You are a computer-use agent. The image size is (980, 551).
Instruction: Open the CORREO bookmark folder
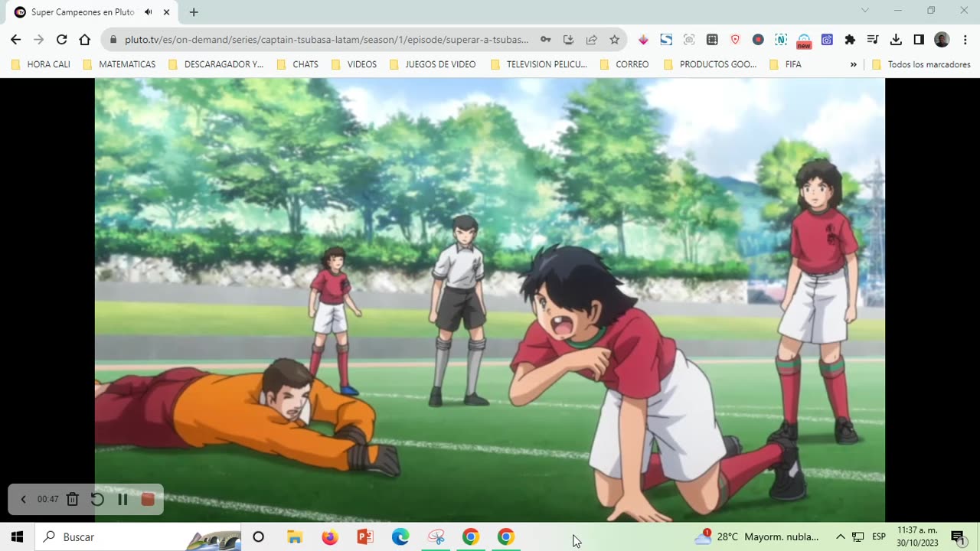625,64
